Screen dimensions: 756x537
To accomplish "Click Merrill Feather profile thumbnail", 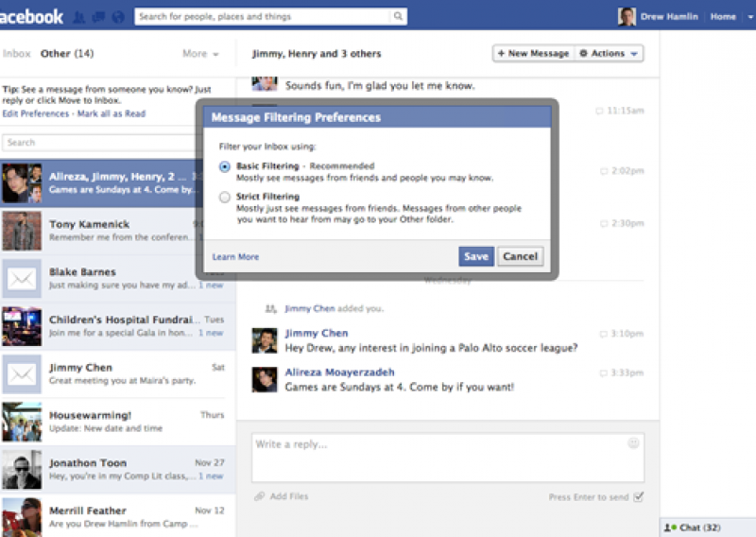I will [22, 517].
